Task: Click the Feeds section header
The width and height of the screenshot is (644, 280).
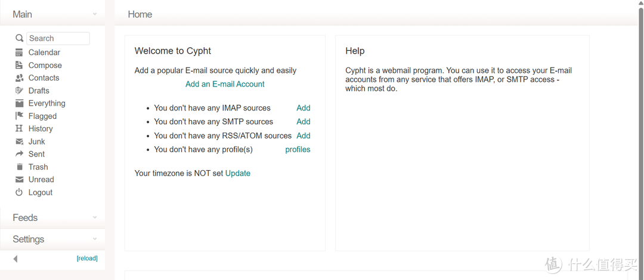Action: (52, 217)
